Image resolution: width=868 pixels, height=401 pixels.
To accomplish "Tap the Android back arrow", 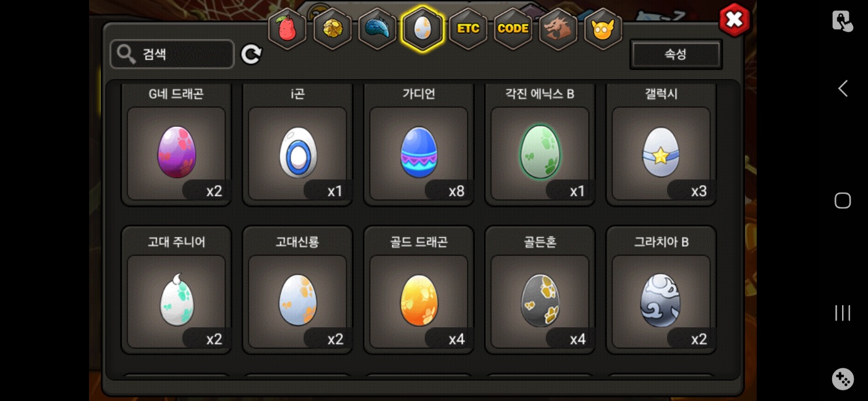I will click(843, 88).
